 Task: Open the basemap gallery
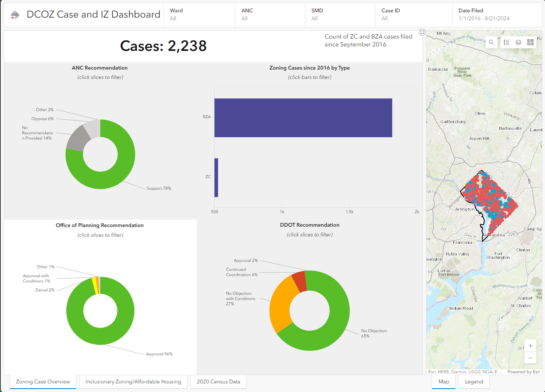point(530,42)
